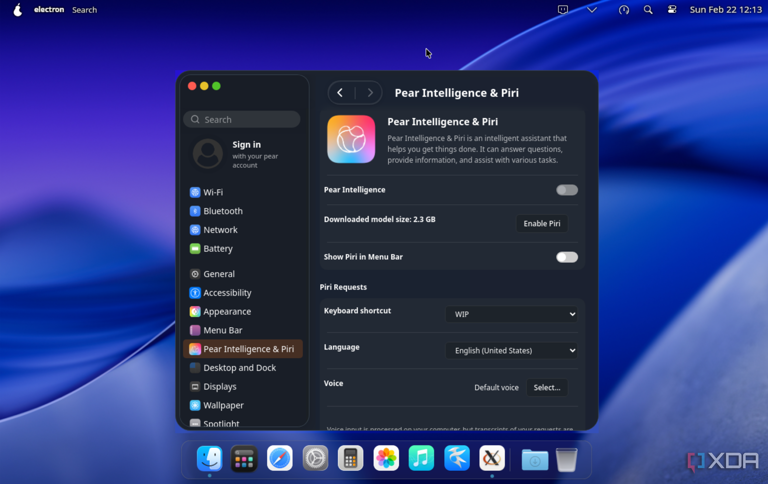Viewport: 768px width, 484px height.
Task: Click the chat bubble icon in menu bar
Action: pyautogui.click(x=563, y=10)
